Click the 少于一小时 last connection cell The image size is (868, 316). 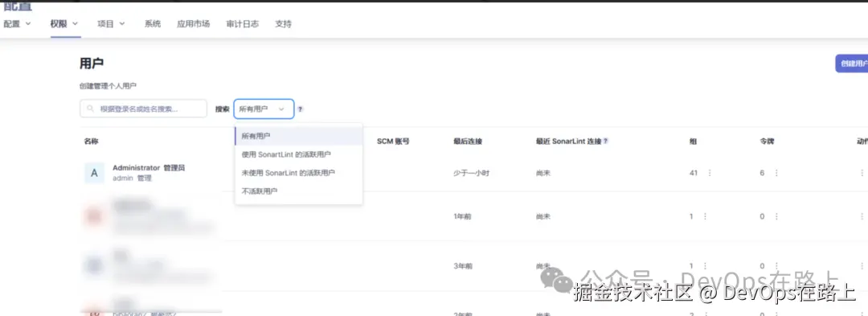(471, 173)
